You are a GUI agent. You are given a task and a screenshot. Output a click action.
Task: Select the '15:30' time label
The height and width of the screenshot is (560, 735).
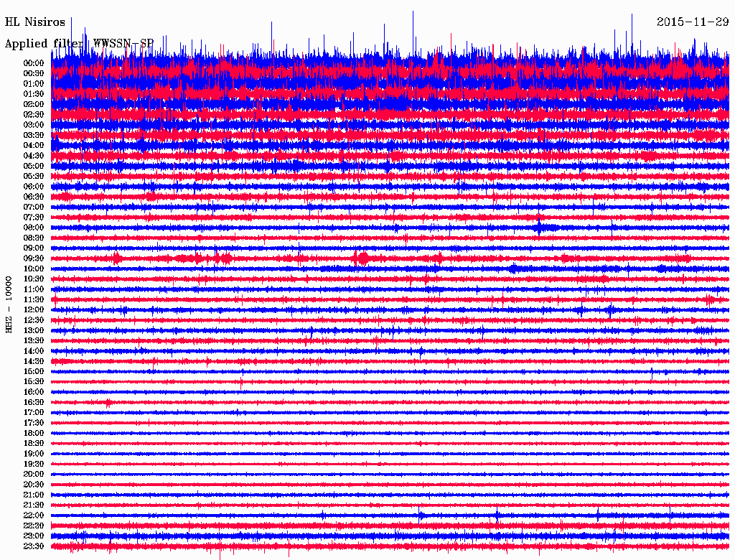pos(34,382)
